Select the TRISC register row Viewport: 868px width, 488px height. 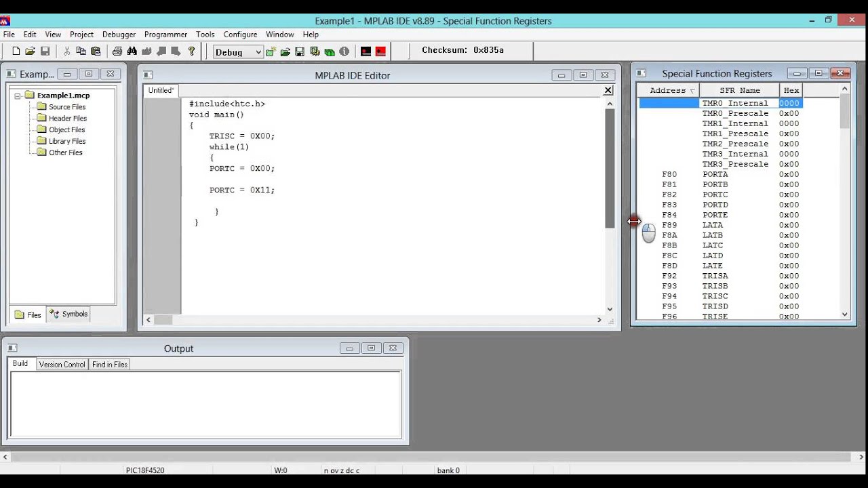coord(721,296)
